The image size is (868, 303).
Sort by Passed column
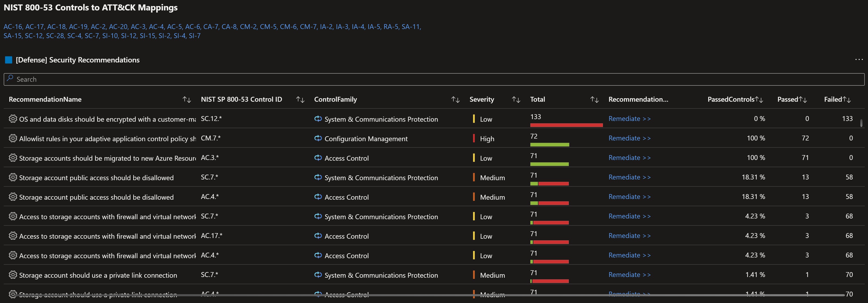(803, 99)
